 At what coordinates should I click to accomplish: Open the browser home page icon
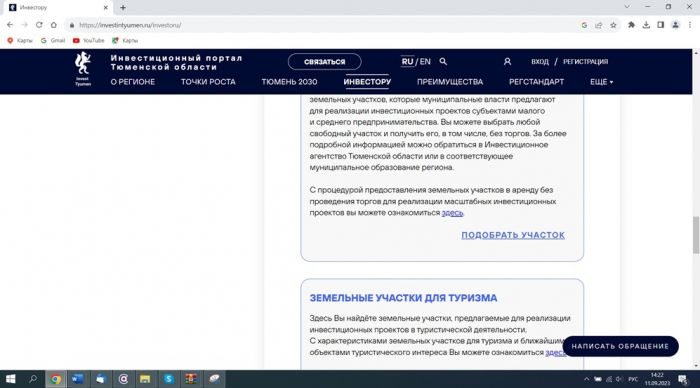54,25
